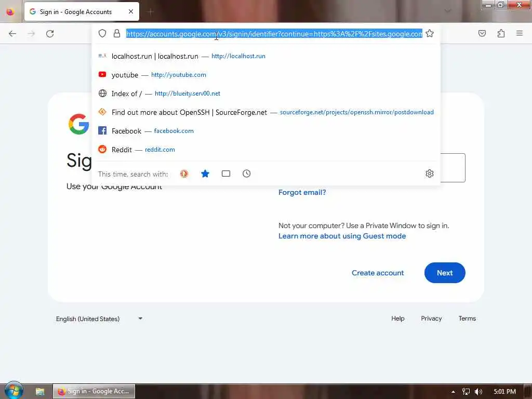Choose the youtube suggestion

click(x=266, y=75)
